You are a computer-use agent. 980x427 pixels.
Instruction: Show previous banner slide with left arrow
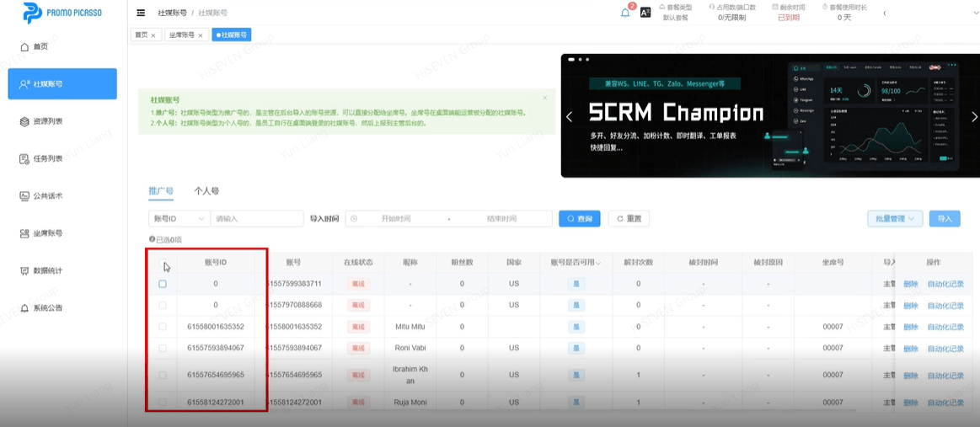(x=569, y=117)
